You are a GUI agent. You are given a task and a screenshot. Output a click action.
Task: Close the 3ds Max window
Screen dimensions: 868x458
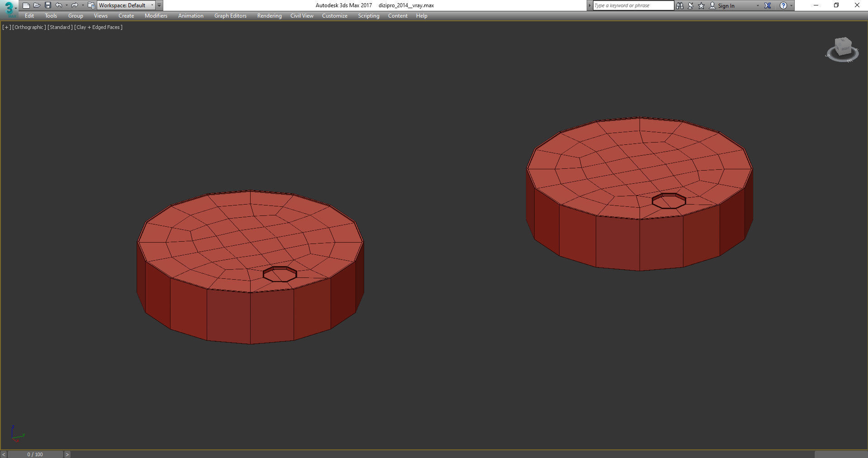point(857,5)
